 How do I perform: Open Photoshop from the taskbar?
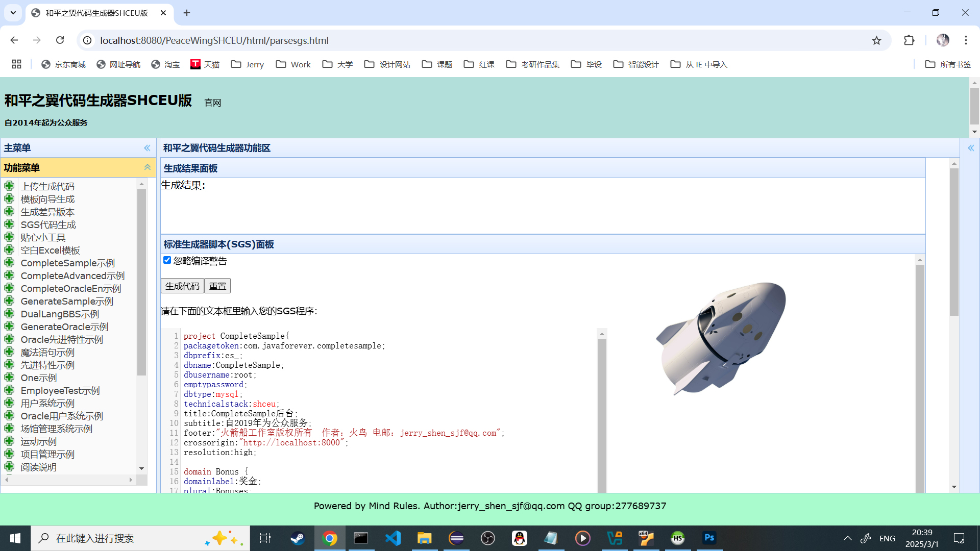(x=709, y=538)
